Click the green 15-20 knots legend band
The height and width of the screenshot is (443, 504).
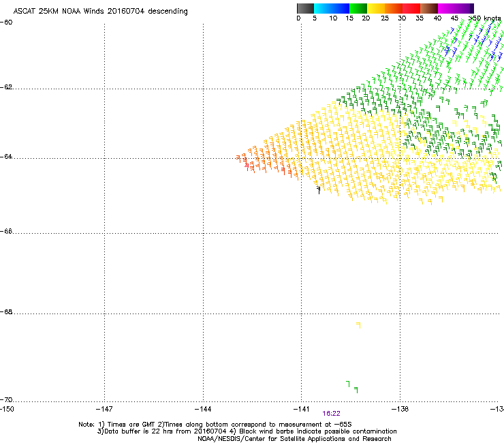[358, 8]
